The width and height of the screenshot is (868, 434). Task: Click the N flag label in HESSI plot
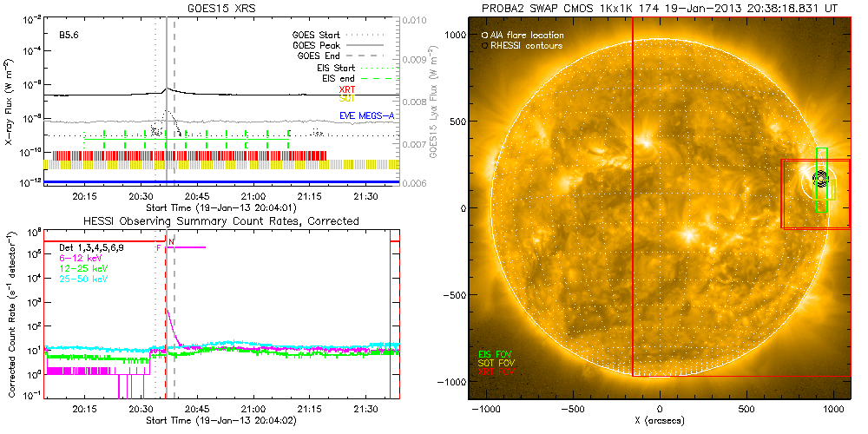click(172, 240)
